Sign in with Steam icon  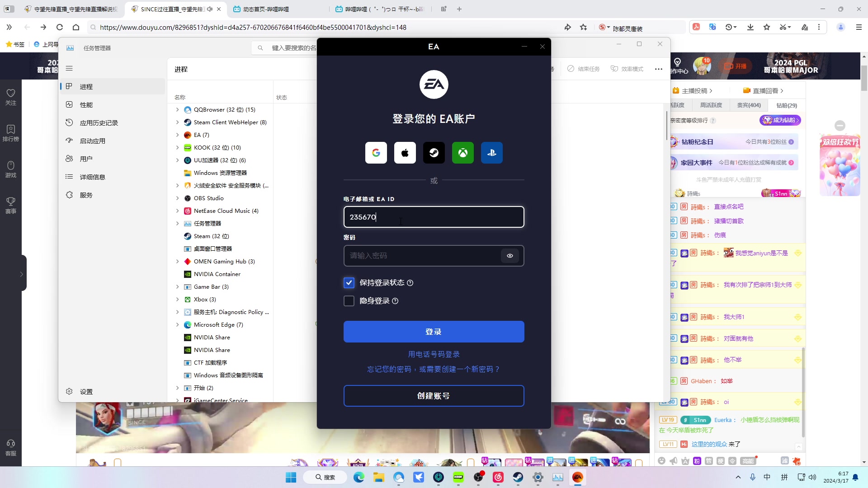[x=434, y=153]
